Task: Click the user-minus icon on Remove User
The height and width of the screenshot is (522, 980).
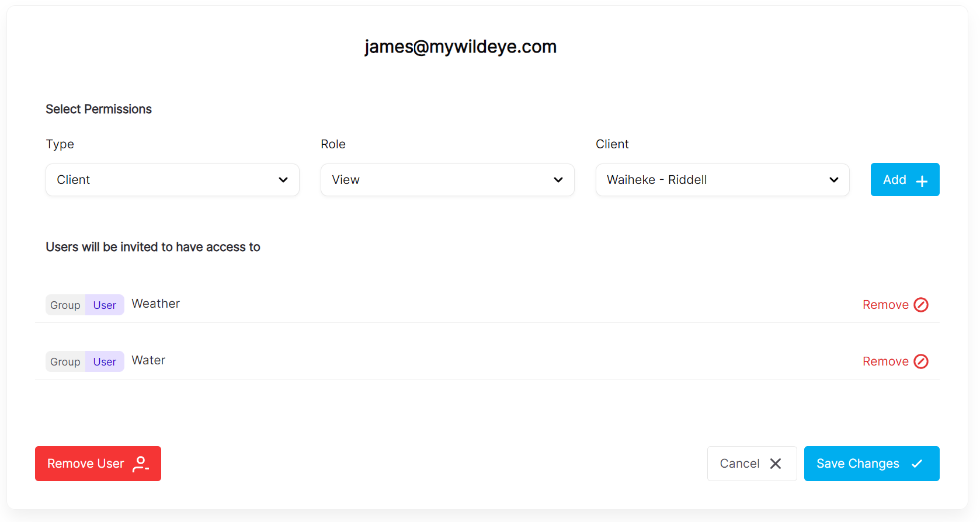Action: 141,464
